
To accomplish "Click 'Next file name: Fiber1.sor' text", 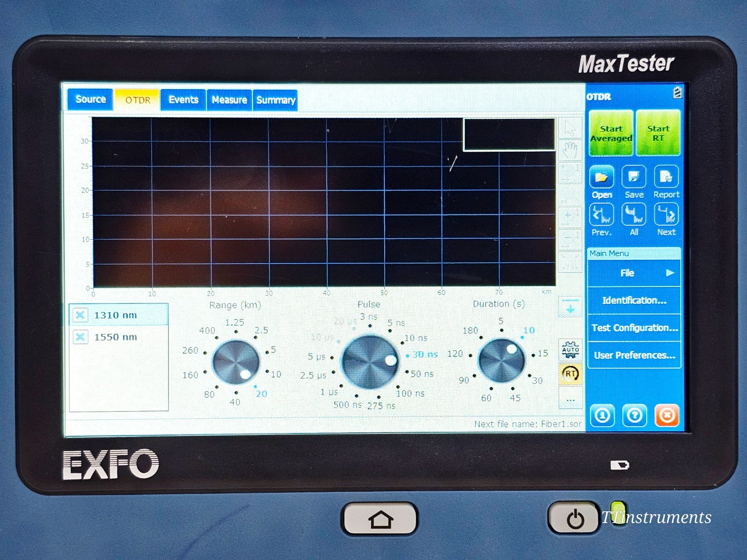I will point(528,424).
